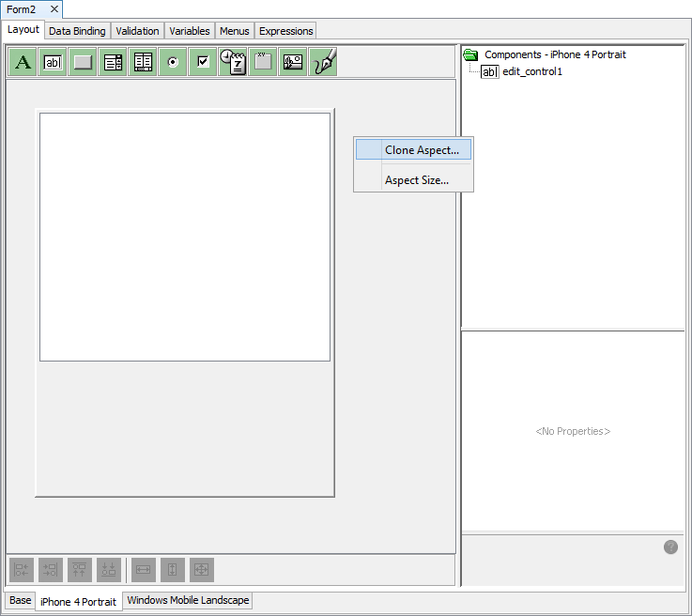
Task: Select the text Label tool
Action: click(23, 63)
